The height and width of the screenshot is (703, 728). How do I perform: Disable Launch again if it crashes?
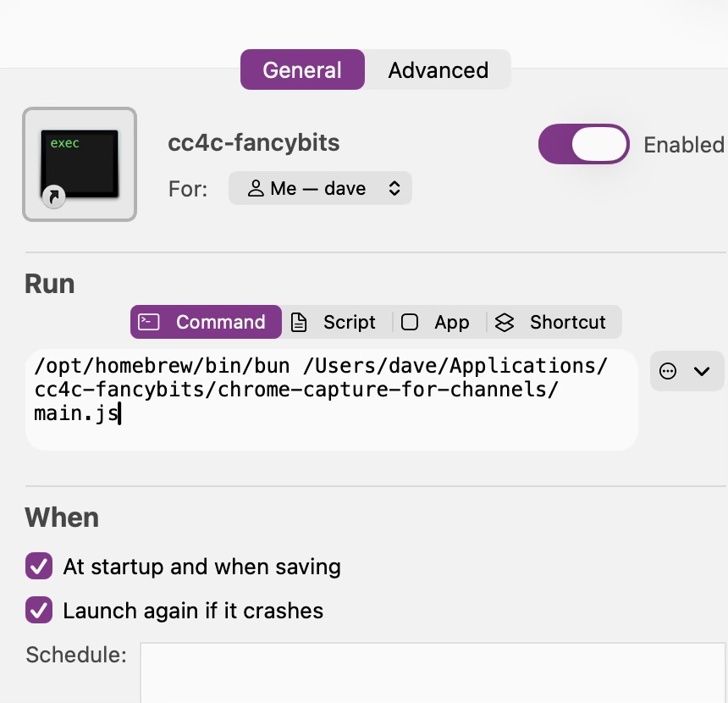tap(39, 610)
